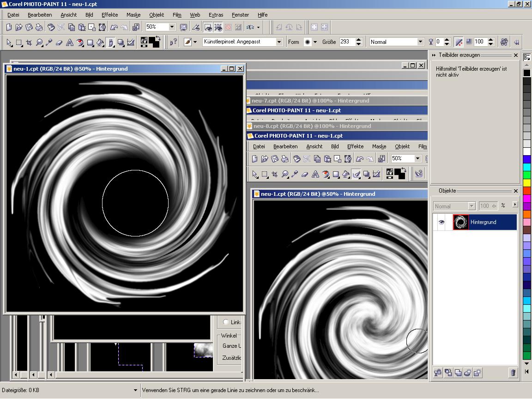Click the Print icon in the toolbar

pyautogui.click(x=39, y=27)
